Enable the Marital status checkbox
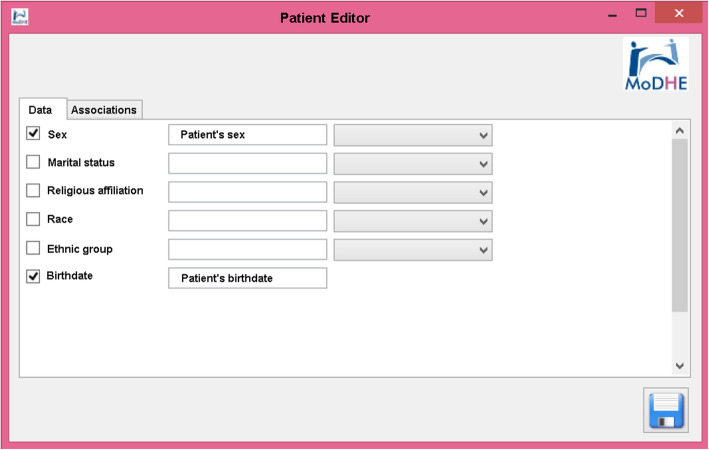The width and height of the screenshot is (709, 450). 33,162
